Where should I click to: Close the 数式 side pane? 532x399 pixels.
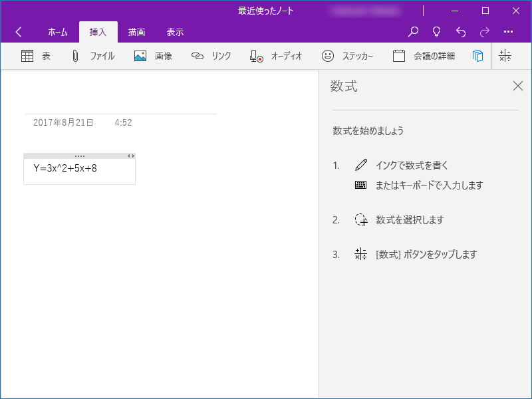tap(518, 86)
